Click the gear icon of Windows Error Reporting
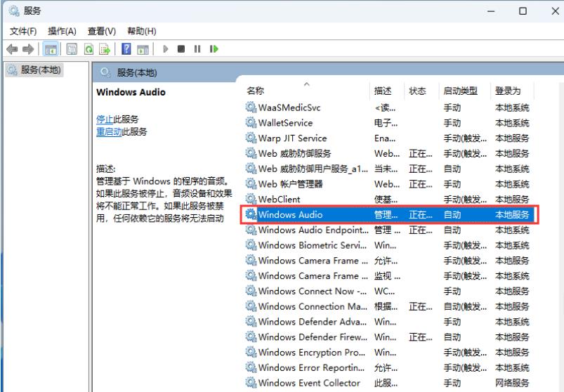Image resolution: width=564 pixels, height=392 pixels. point(251,367)
